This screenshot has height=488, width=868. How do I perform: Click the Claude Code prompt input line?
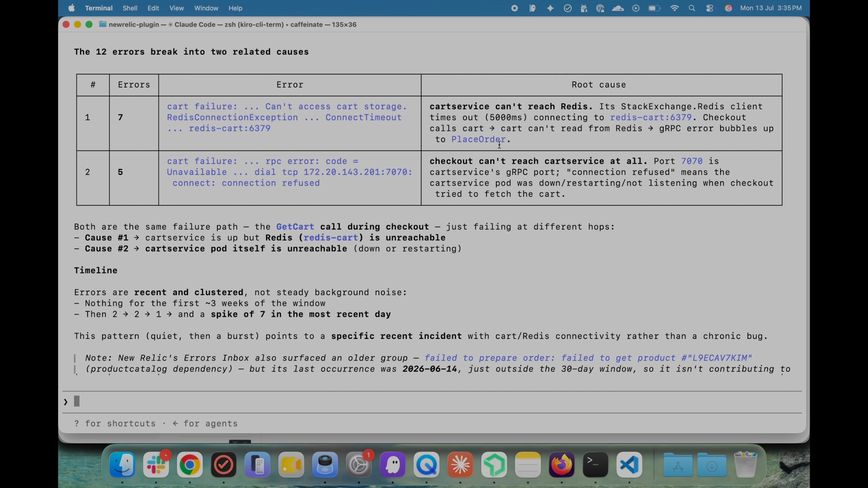pyautogui.click(x=432, y=402)
